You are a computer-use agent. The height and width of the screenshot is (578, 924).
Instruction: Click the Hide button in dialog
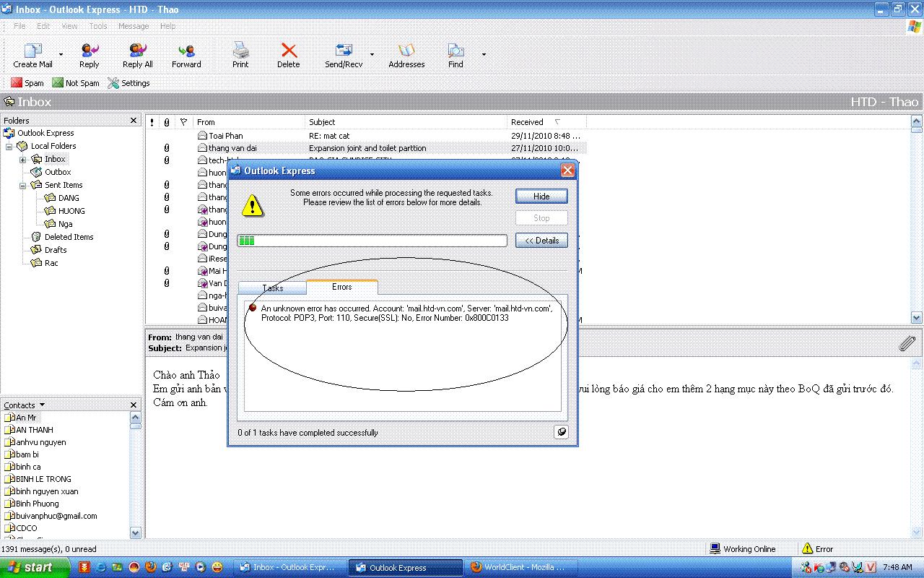point(541,197)
